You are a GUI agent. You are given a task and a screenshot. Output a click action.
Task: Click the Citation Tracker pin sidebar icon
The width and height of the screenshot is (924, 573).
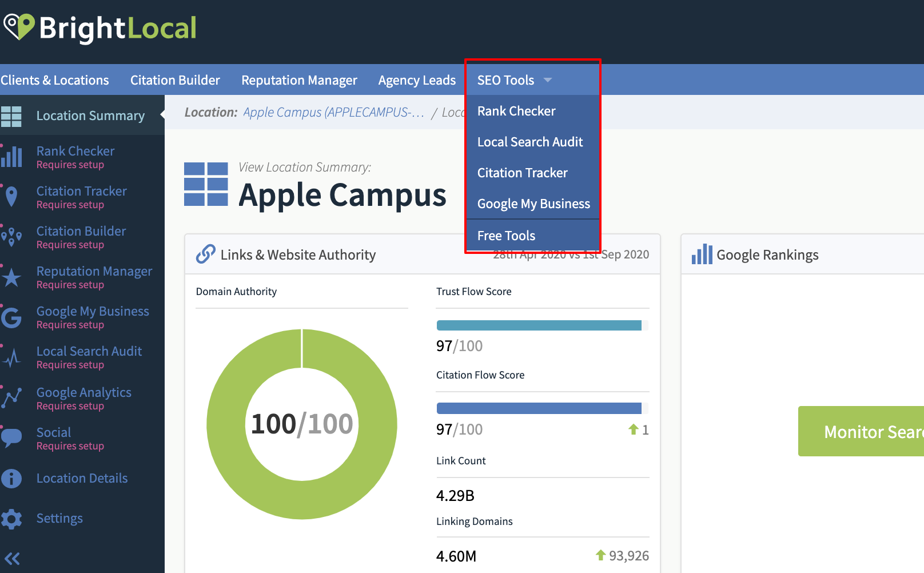11,197
